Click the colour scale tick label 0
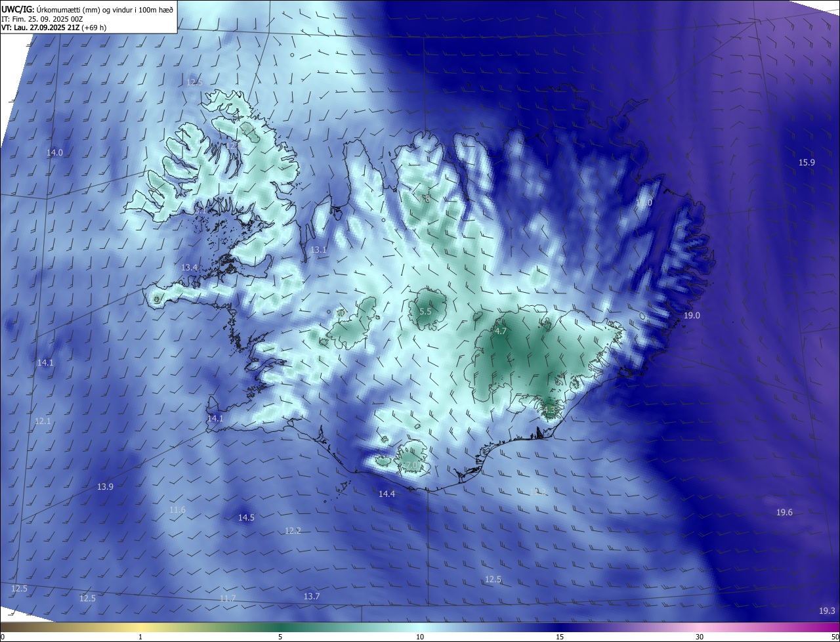Viewport: 840px width, 642px height. point(3,637)
